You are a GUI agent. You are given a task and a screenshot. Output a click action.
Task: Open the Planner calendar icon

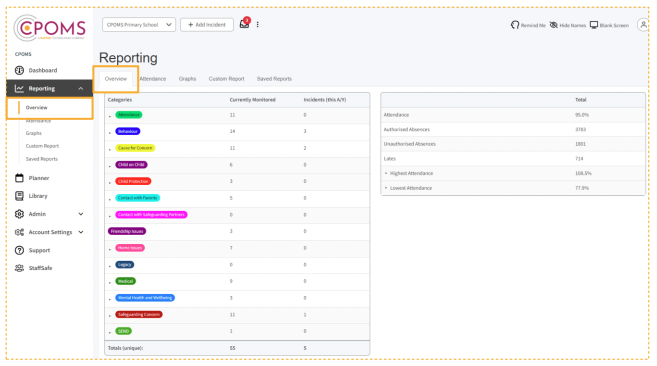point(19,178)
